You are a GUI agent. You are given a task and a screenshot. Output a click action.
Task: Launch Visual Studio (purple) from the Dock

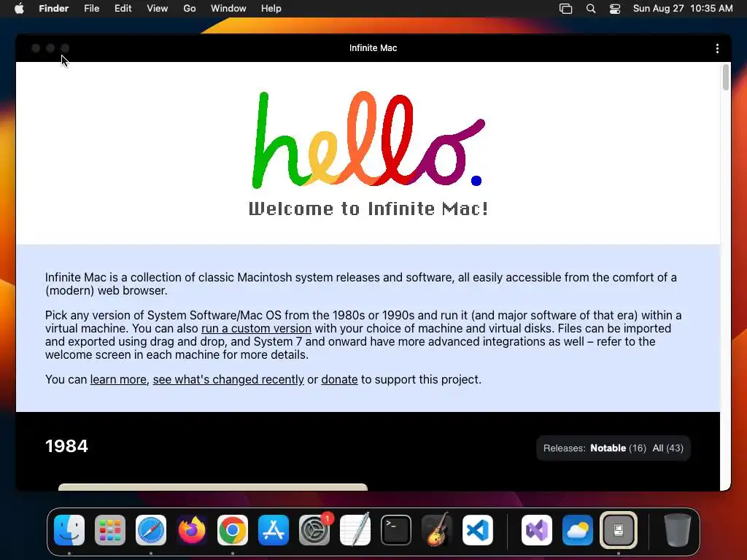tap(537, 530)
